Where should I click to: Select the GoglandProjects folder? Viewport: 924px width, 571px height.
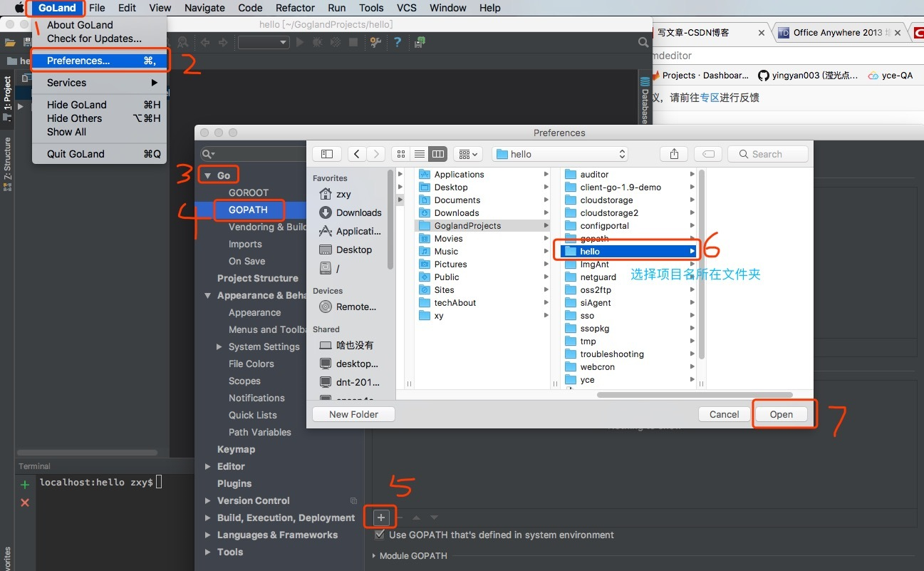coord(482,225)
